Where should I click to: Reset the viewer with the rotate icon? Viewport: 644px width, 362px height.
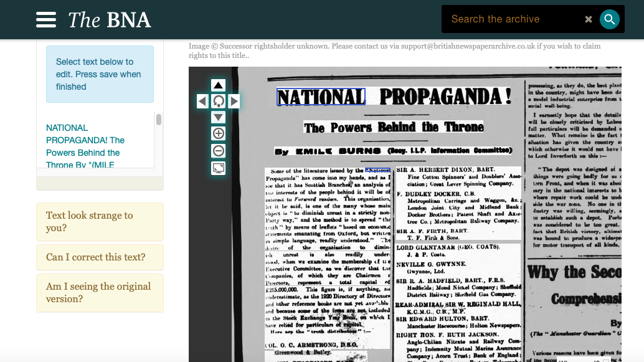point(218,101)
